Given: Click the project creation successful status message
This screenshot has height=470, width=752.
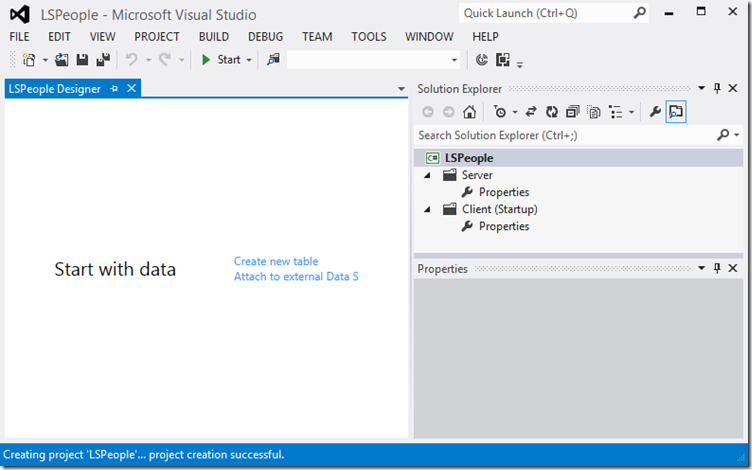Looking at the screenshot, I should [x=143, y=454].
